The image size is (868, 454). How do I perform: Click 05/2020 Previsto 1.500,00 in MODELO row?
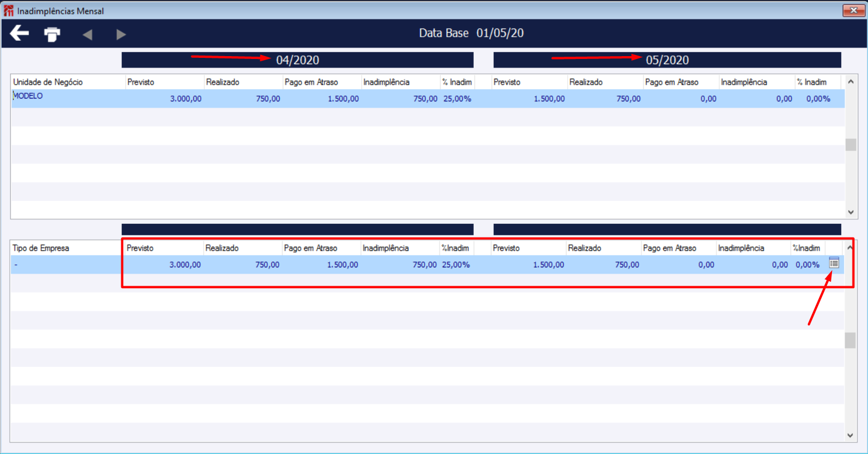coord(549,98)
